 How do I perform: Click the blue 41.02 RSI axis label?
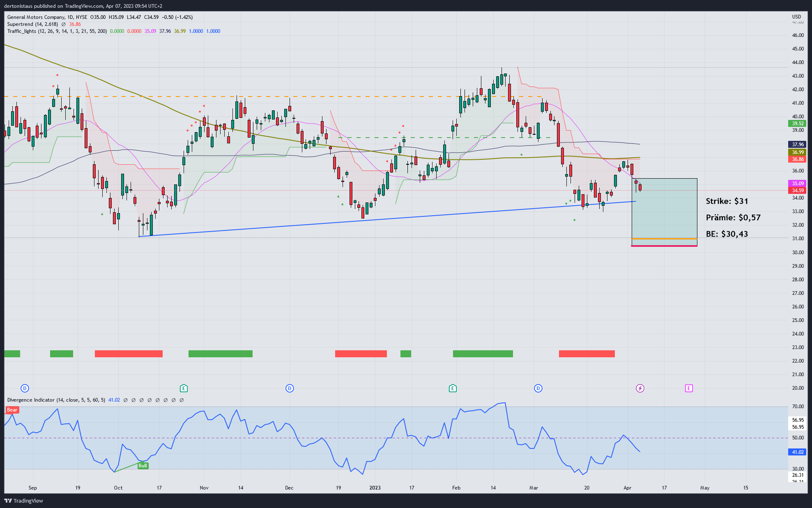point(798,452)
